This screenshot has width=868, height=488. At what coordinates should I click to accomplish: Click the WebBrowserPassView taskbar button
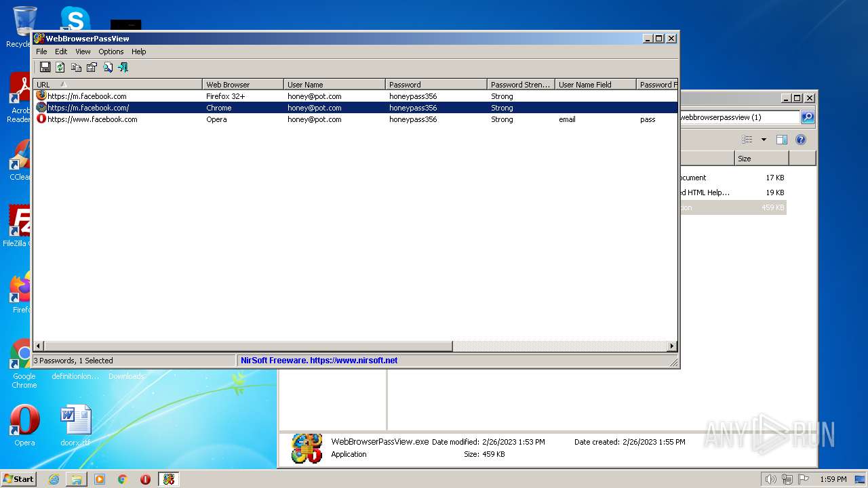(x=169, y=479)
